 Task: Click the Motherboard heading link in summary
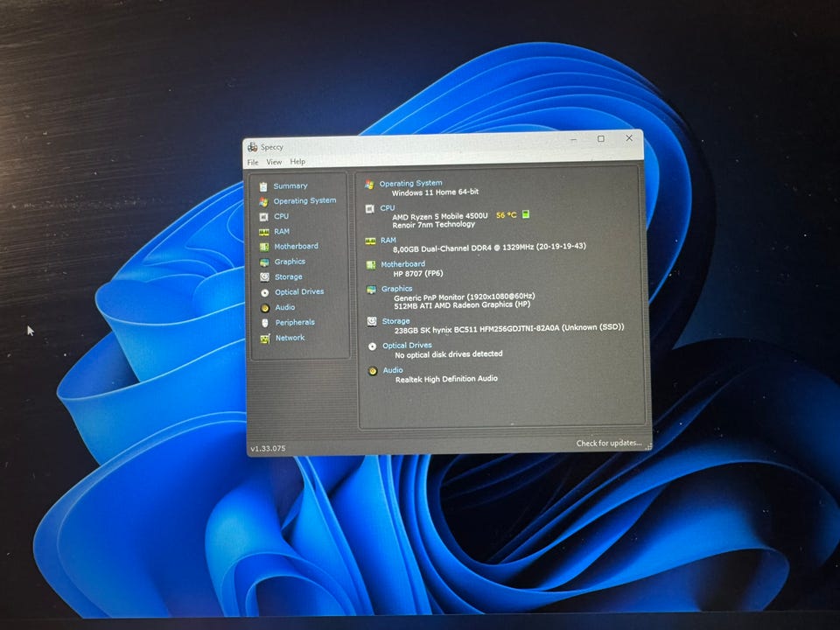(402, 264)
